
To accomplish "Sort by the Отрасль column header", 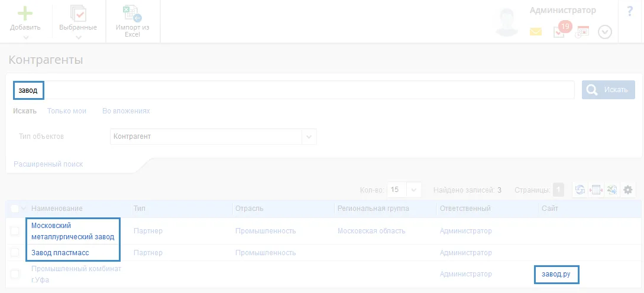I will (x=250, y=209).
